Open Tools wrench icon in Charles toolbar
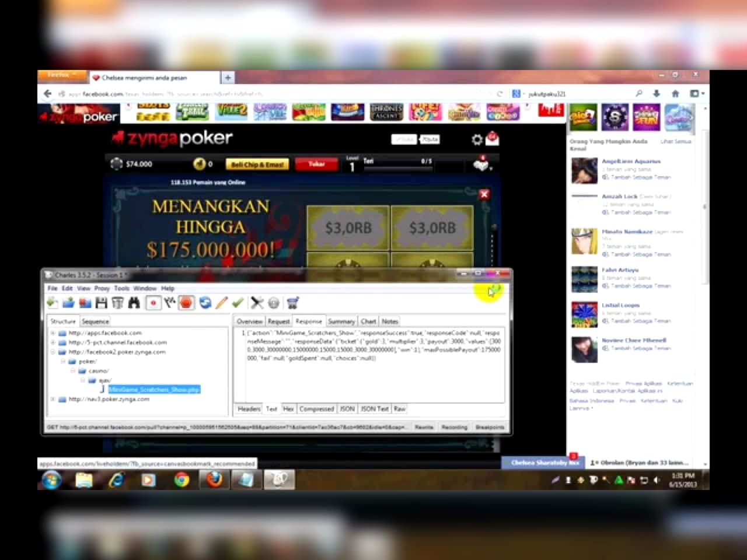 click(257, 303)
